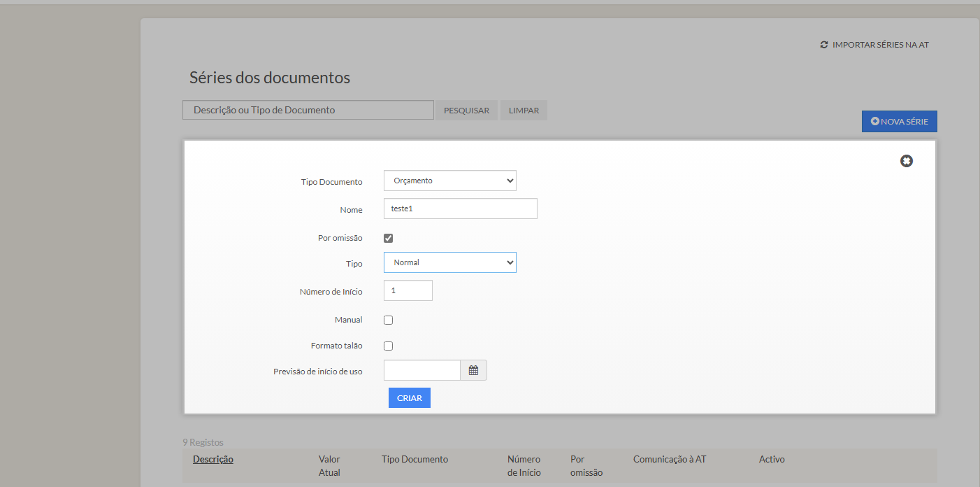Click the Comunicação à AT column header
Viewport: 980px width, 487px height.
670,459
